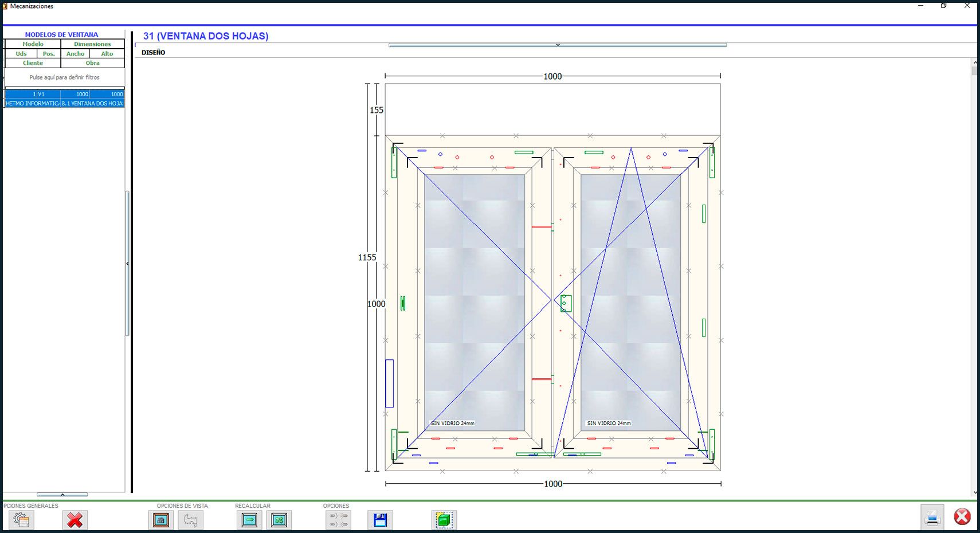Print the design with the printer icon

[x=932, y=518]
